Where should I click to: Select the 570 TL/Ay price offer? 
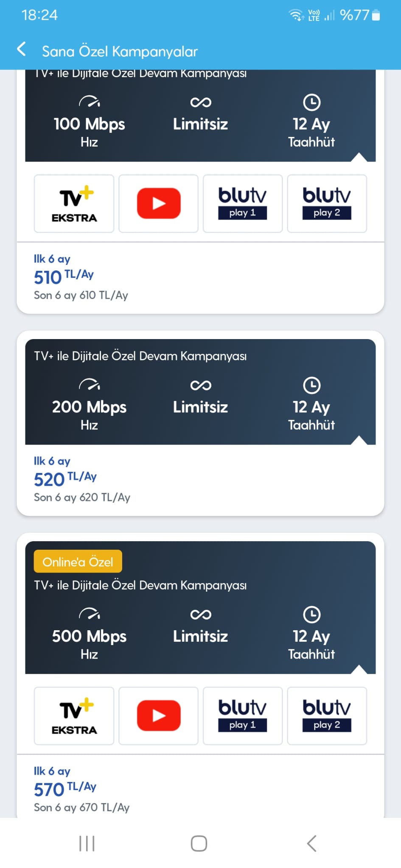pyautogui.click(x=65, y=789)
